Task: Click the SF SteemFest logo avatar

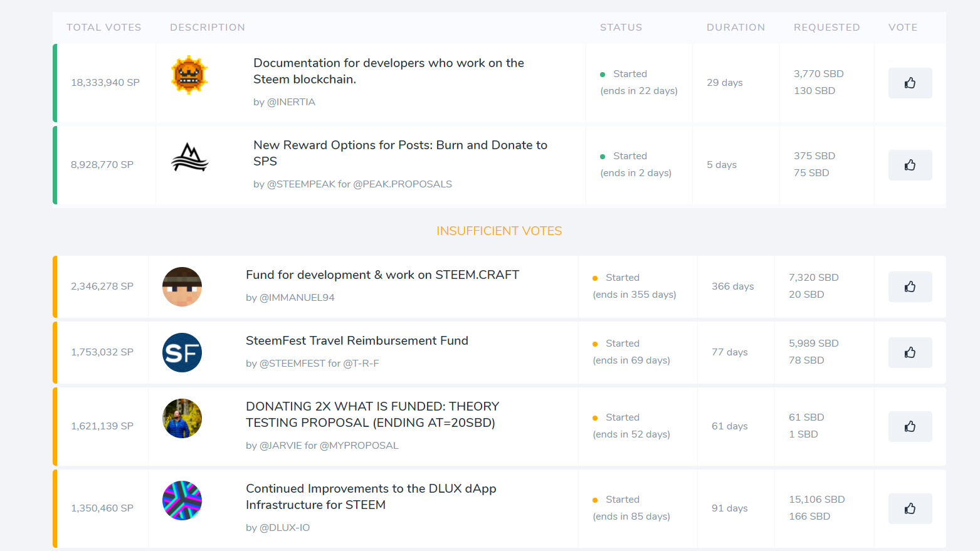Action: click(182, 352)
